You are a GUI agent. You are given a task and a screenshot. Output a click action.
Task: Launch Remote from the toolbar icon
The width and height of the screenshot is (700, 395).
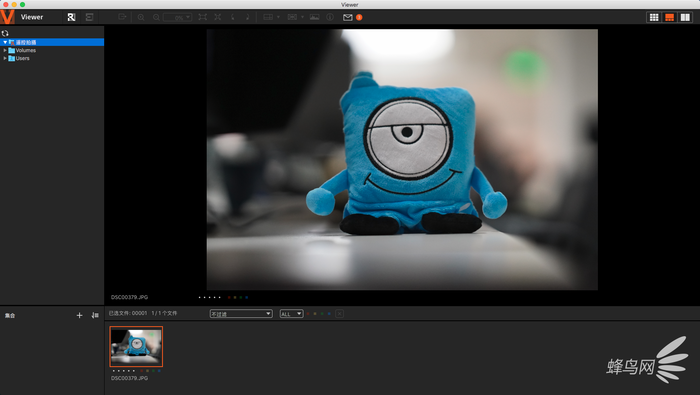[71, 17]
